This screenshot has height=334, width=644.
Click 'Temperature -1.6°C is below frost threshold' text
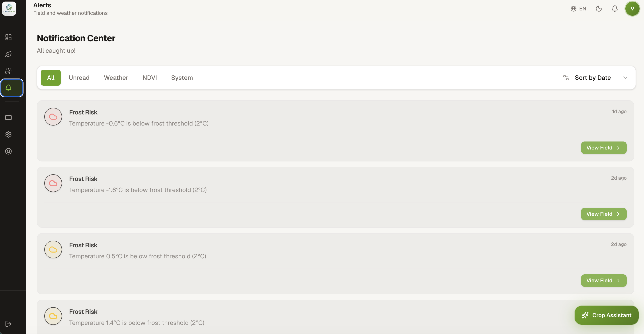point(138,190)
